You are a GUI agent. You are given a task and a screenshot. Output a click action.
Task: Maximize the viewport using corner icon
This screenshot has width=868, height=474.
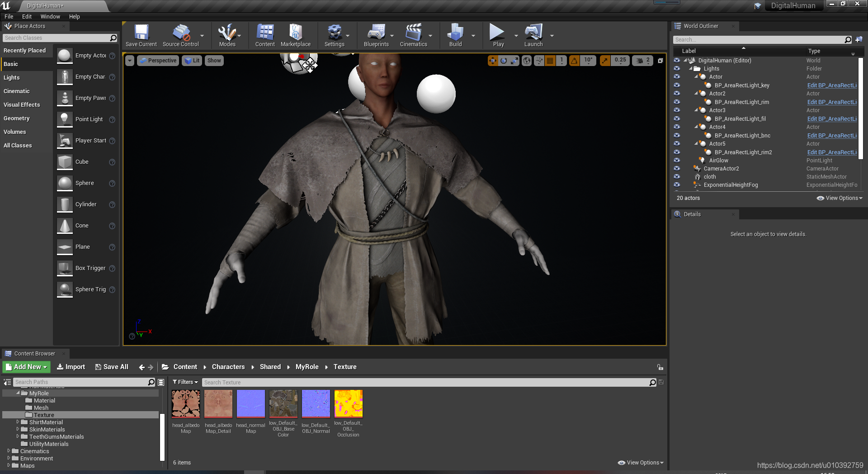tap(660, 61)
